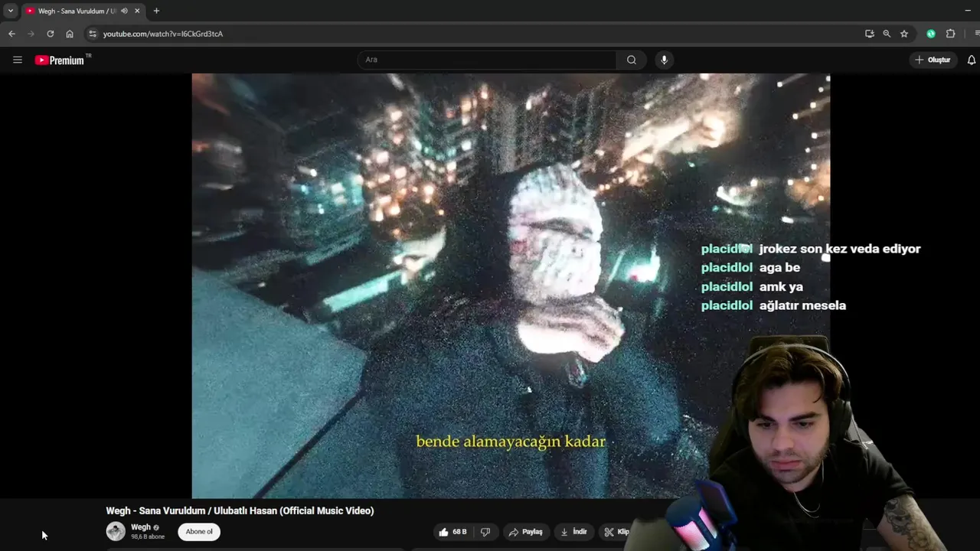This screenshot has width=980, height=551.
Task: Click the Oluştur create button
Action: point(933,60)
